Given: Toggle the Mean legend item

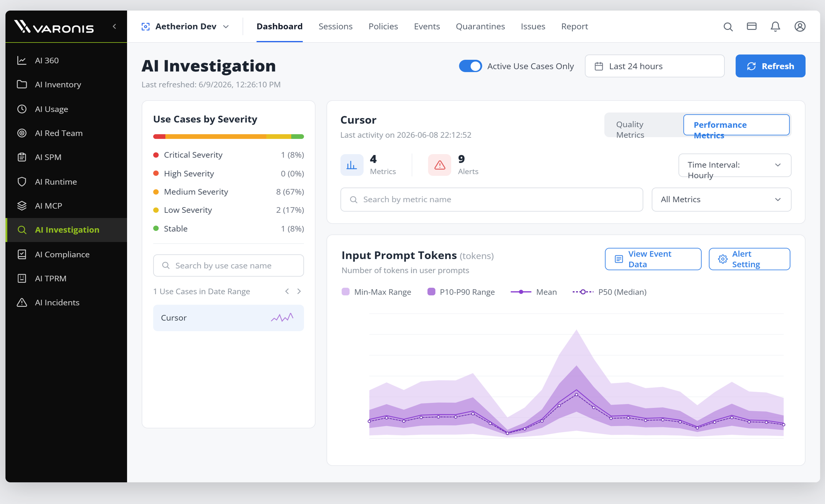Looking at the screenshot, I should 533,292.
